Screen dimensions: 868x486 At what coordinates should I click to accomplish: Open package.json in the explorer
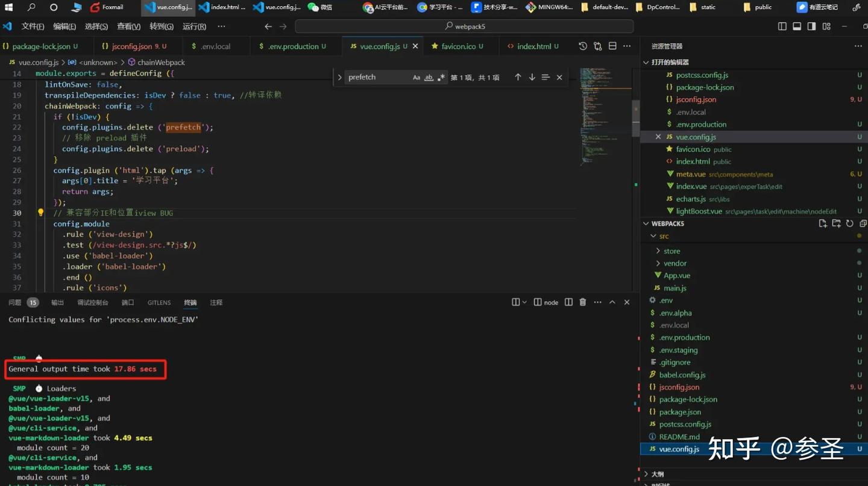(x=680, y=412)
